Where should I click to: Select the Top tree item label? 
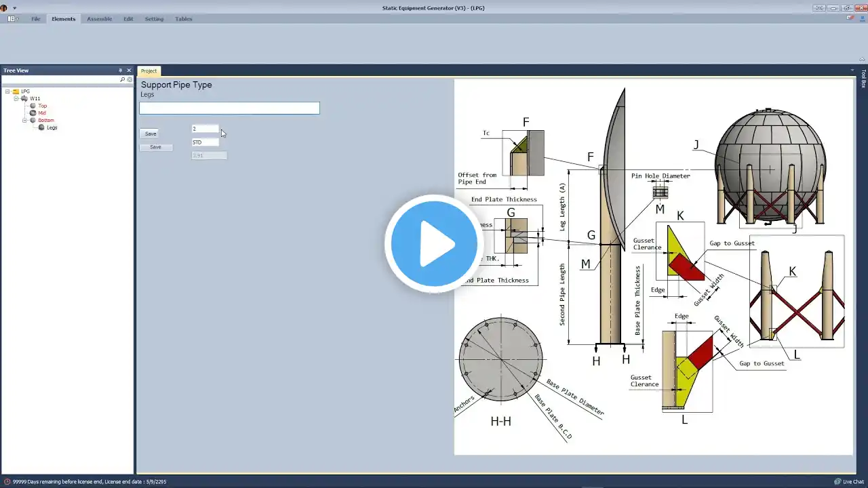coord(43,106)
